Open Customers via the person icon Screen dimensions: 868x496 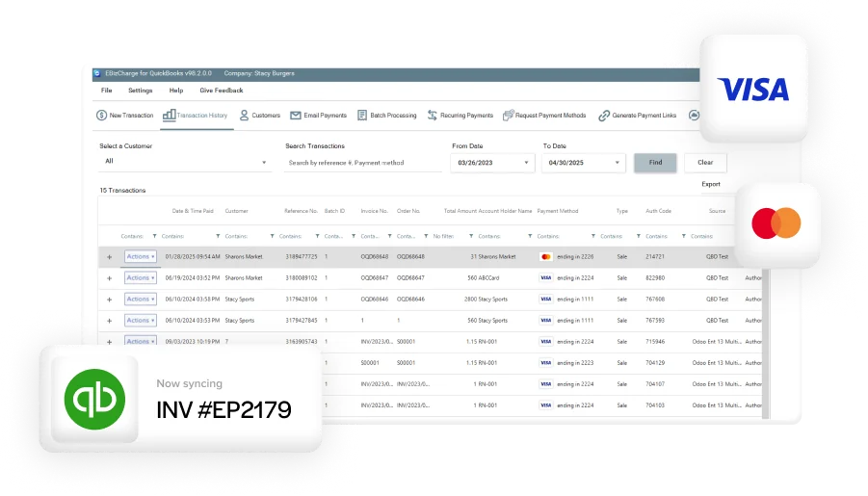[244, 116]
